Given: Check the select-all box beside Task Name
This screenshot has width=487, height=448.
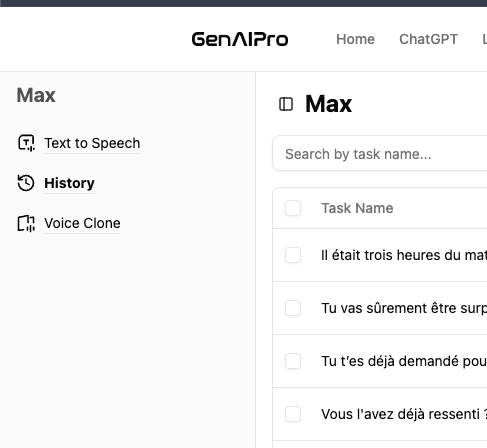Looking at the screenshot, I should coord(293,208).
